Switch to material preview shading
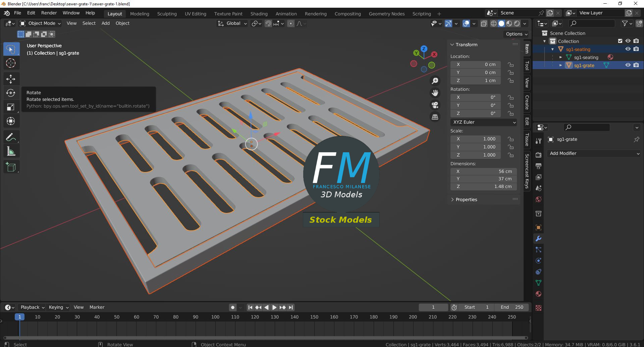 (509, 23)
